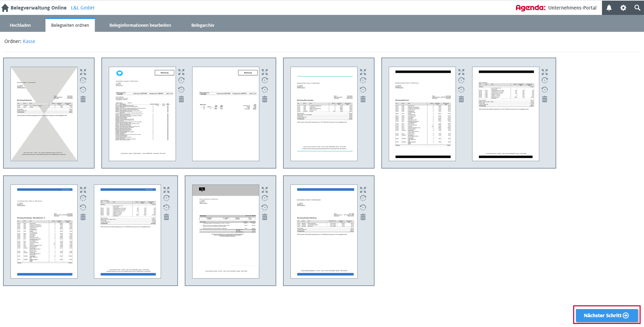Image resolution: width=644 pixels, height=327 pixels.
Task: Delete the page with blue monitor logo
Action: click(x=181, y=99)
